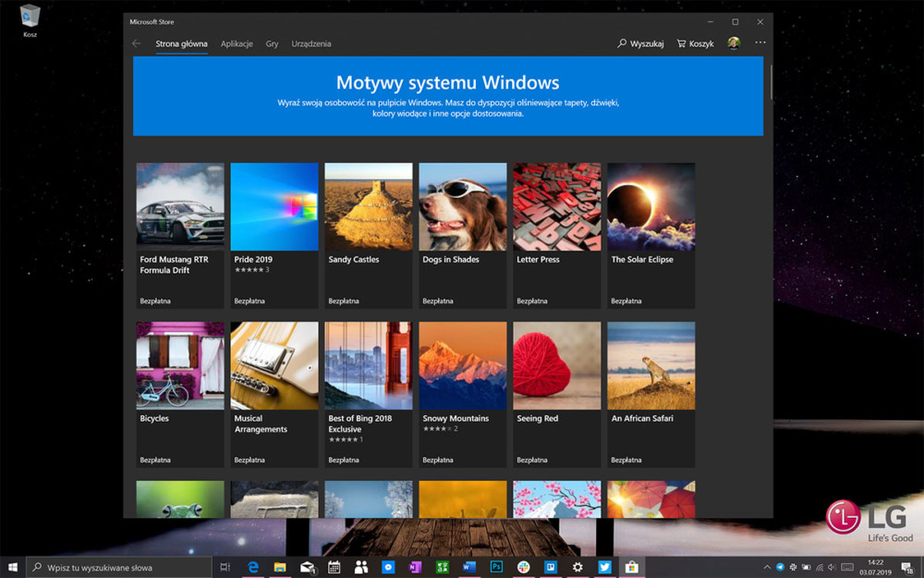This screenshot has width=924, height=578.
Task: Open Trello from the taskbar
Action: [551, 568]
